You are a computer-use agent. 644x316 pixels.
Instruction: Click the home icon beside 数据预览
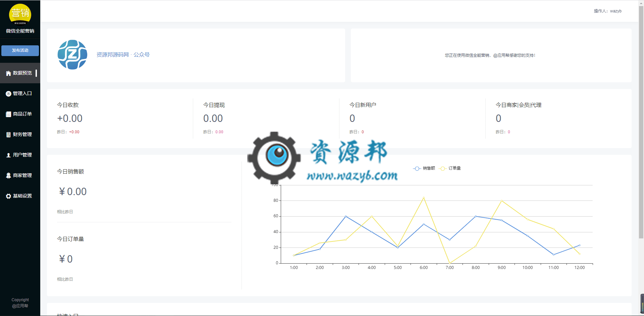click(8, 73)
